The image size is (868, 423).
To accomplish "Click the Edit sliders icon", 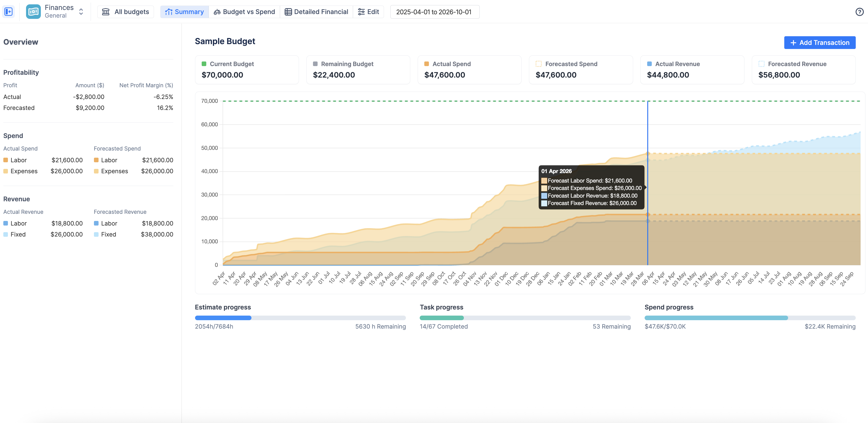I will click(x=361, y=12).
